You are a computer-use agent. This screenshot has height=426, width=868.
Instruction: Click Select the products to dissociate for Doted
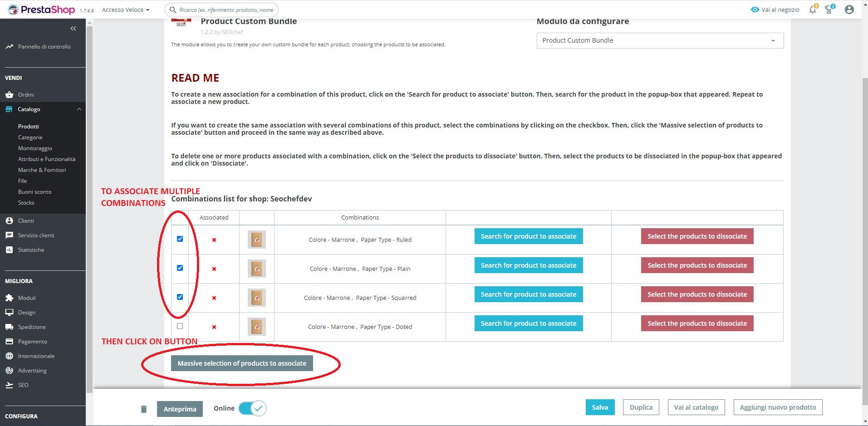coord(697,323)
